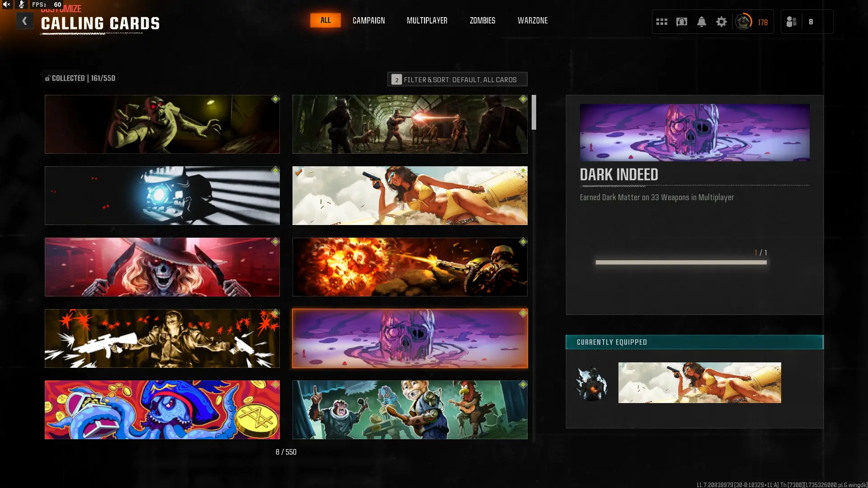The image size is (868, 488).
Task: Click the headset icon in top bar
Action: coord(681,22)
